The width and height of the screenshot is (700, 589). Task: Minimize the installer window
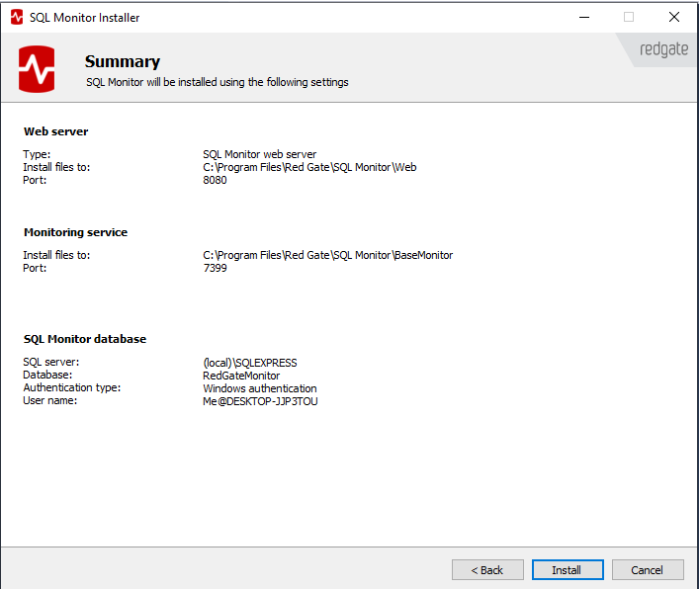(x=584, y=17)
